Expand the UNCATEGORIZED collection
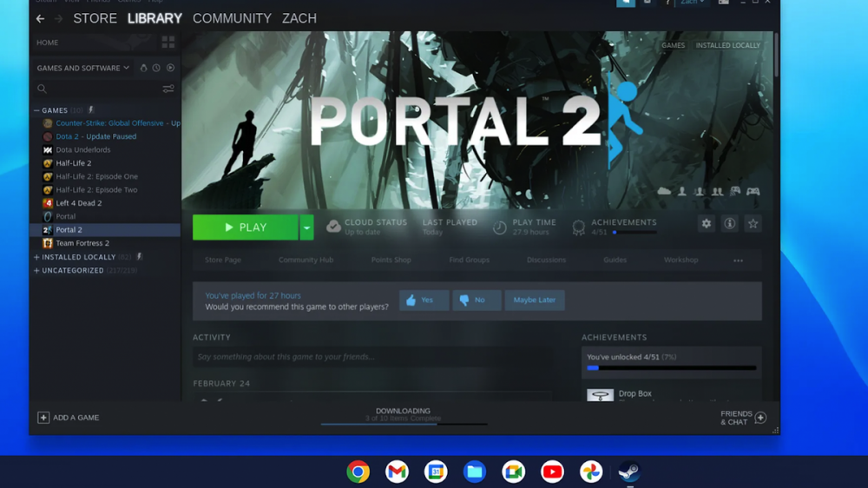The image size is (868, 488). pos(36,270)
